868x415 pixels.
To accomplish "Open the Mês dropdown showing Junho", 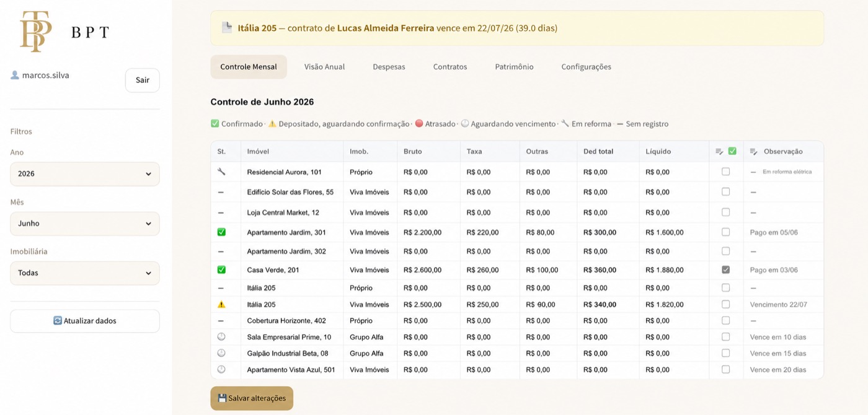I will click(x=85, y=224).
